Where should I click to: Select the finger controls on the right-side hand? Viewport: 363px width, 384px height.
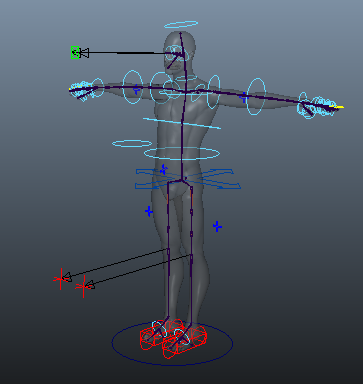click(318, 105)
